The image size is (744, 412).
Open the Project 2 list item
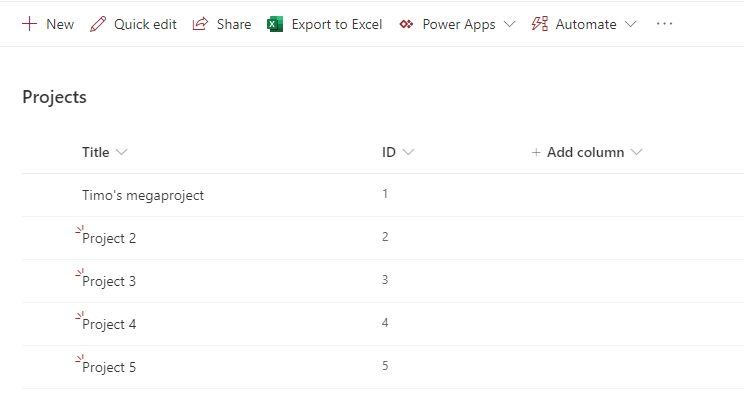[109, 239]
